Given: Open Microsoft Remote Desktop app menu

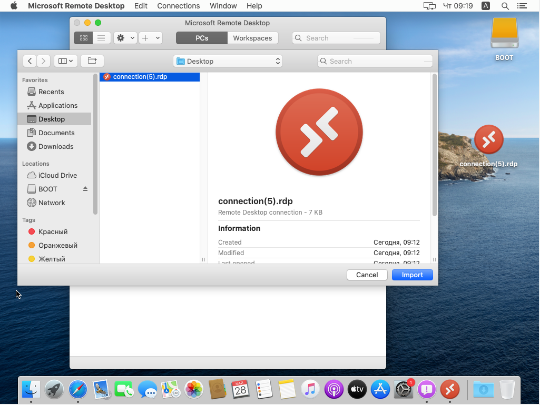Looking at the screenshot, I should 76,6.
